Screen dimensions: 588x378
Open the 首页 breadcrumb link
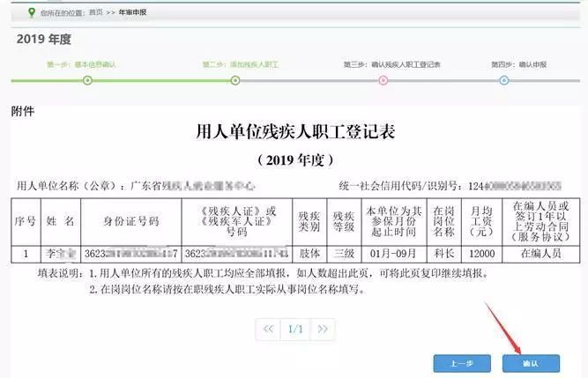click(94, 14)
